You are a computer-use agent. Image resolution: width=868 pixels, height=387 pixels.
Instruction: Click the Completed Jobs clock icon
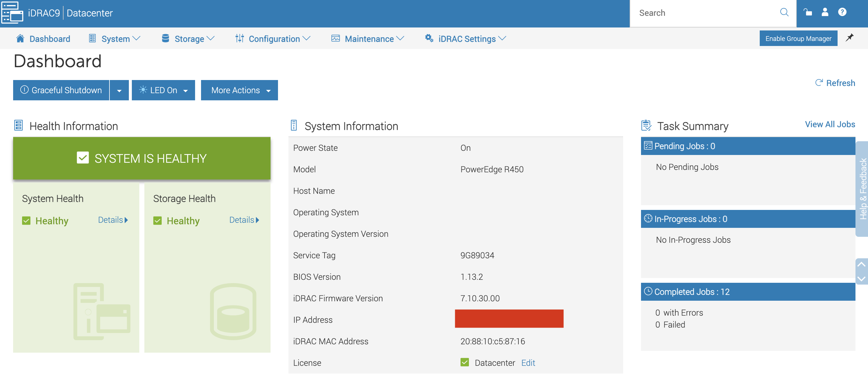(648, 291)
